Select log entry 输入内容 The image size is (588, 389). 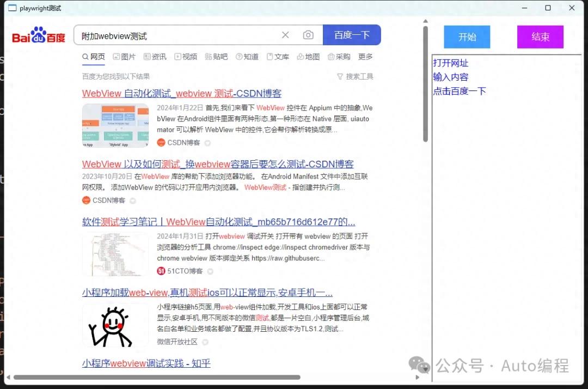pyautogui.click(x=451, y=77)
